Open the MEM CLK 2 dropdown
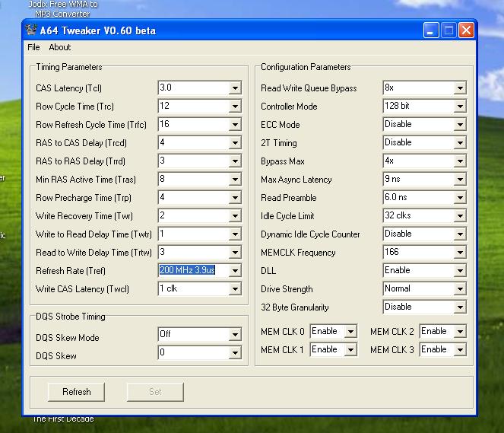This screenshot has width=504, height=433. click(x=460, y=331)
